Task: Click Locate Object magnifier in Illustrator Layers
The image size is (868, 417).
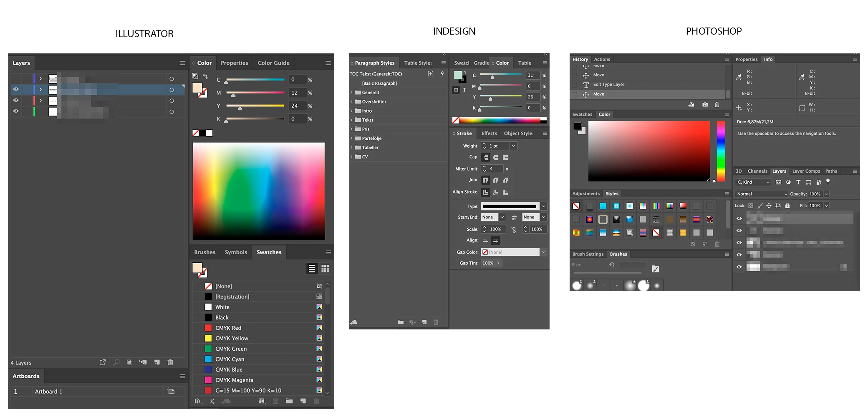Action: (x=116, y=362)
